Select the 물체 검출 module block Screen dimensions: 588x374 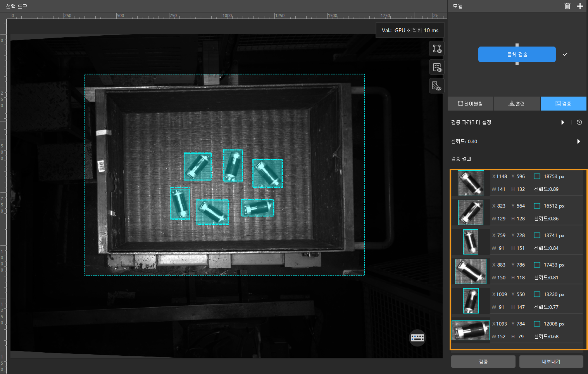[x=517, y=54]
